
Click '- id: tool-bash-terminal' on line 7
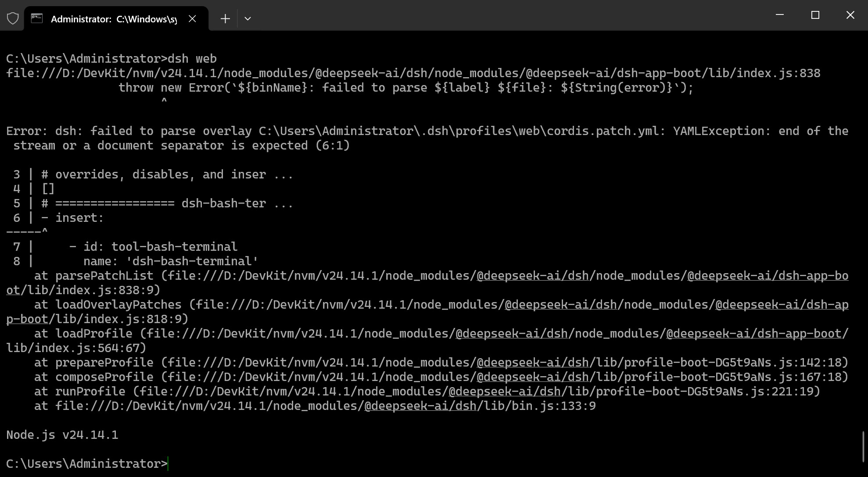154,247
